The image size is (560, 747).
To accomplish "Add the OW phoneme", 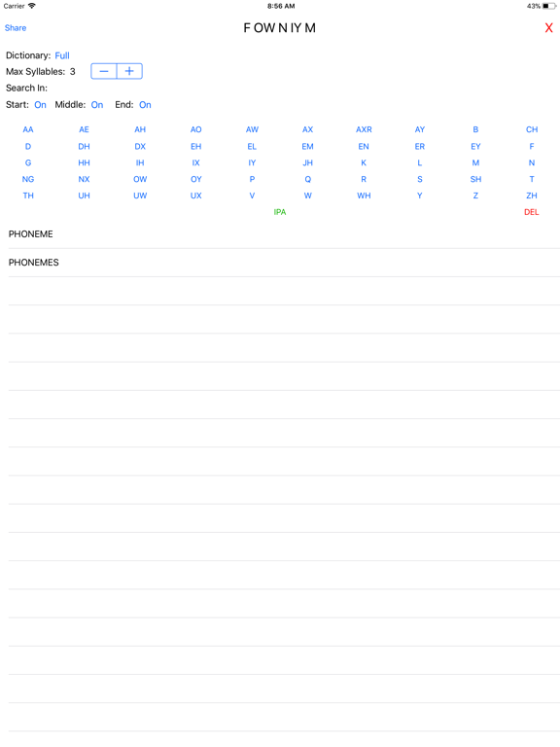I will [140, 179].
